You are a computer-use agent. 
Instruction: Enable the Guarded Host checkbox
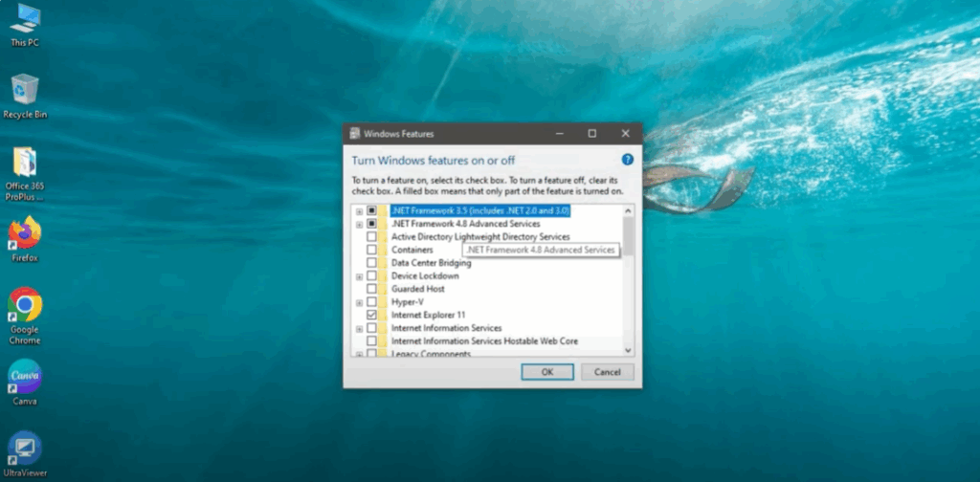[371, 289]
